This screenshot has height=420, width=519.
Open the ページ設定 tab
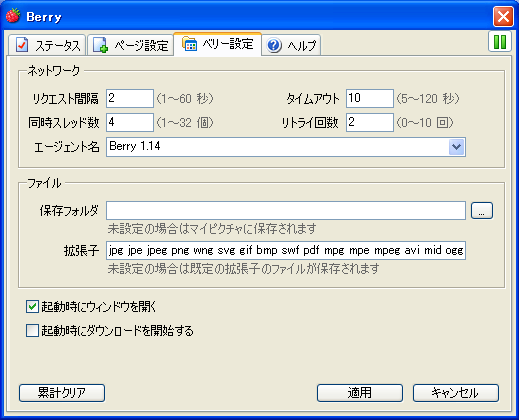coord(130,45)
